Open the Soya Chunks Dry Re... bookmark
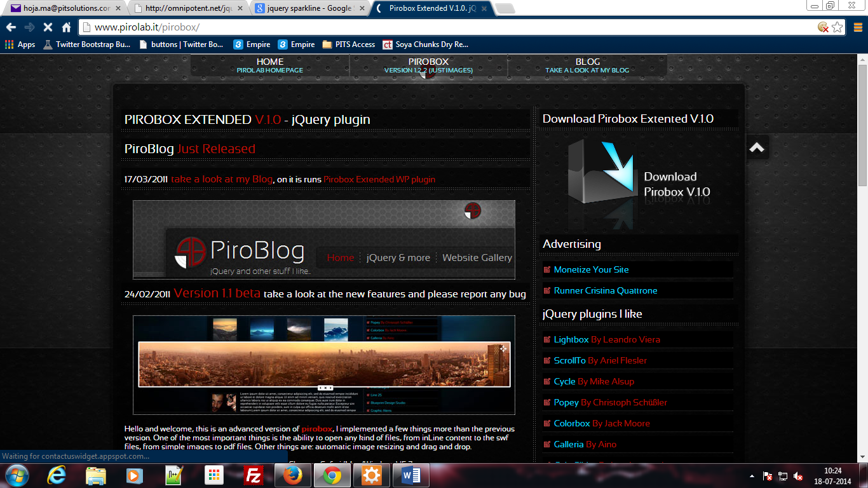 (x=425, y=44)
